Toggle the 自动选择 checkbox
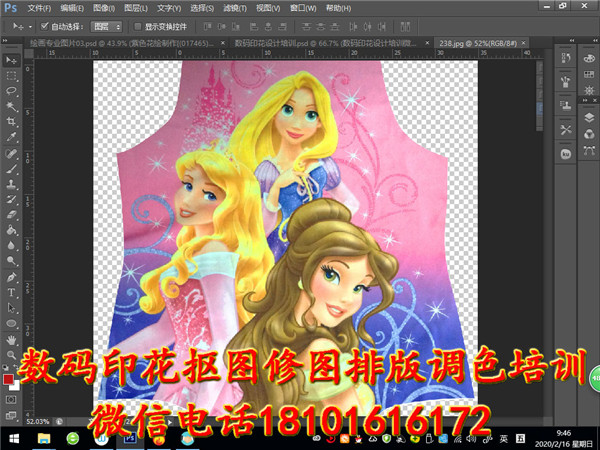The height and width of the screenshot is (450, 600). 45,26
